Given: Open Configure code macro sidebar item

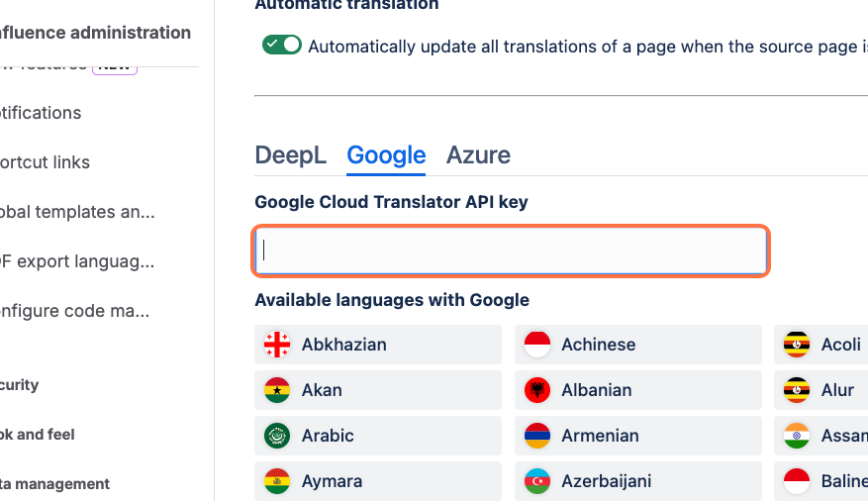Looking at the screenshot, I should [x=75, y=311].
